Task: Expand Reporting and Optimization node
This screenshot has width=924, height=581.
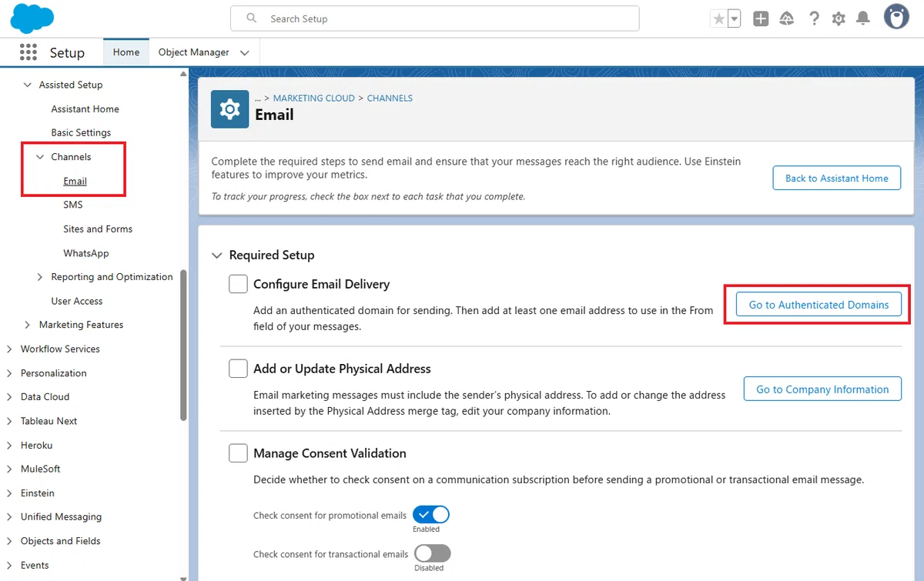Action: 40,277
